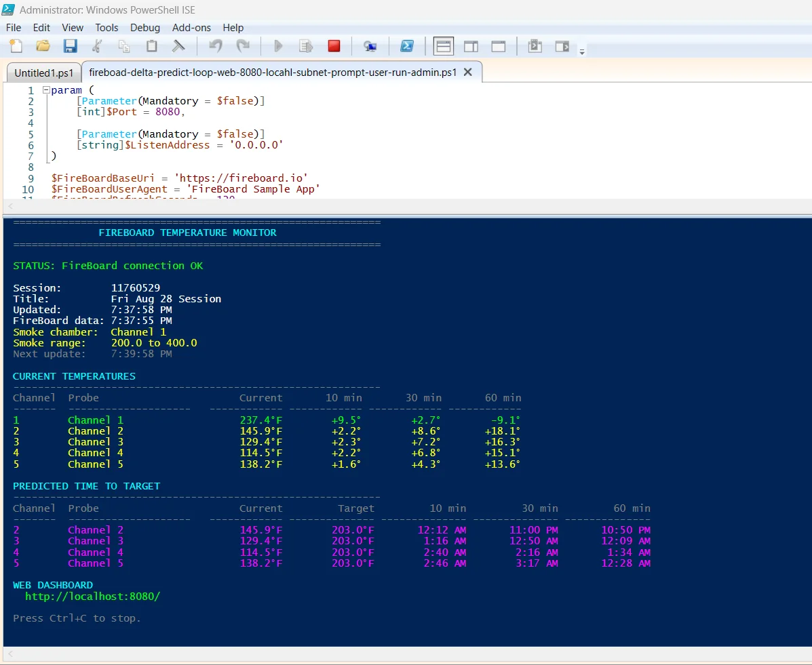This screenshot has height=665, width=812.
Task: Click the Paste clipboard icon
Action: (x=151, y=46)
